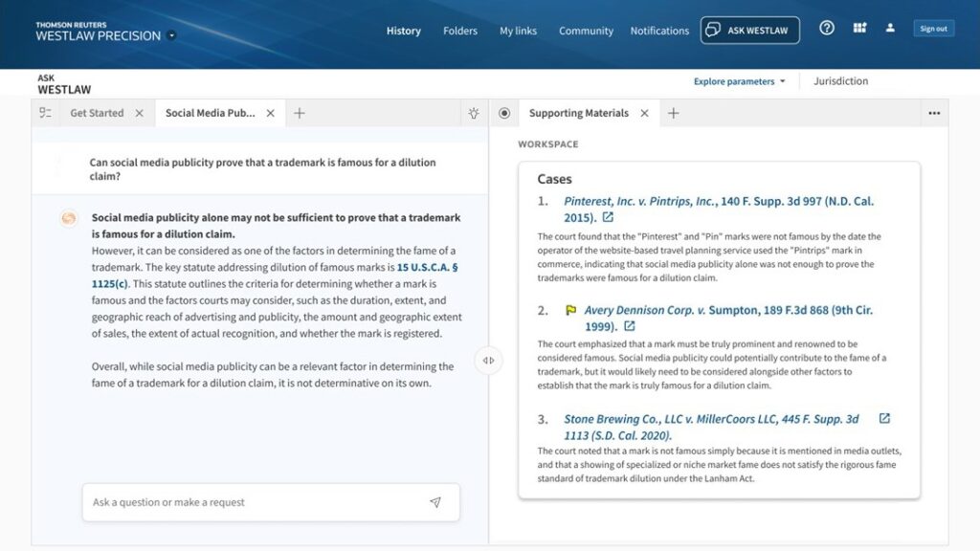Viewport: 980px width, 551px height.
Task: Open external link icon beside Stone Brewing case
Action: (882, 418)
